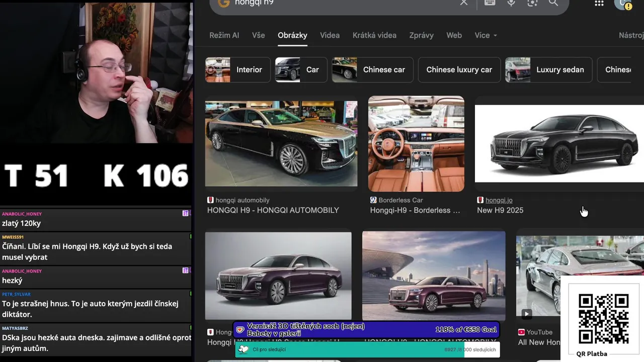The width and height of the screenshot is (644, 362).
Task: Click the PETR_SYLVAR chat username
Action: click(x=16, y=294)
